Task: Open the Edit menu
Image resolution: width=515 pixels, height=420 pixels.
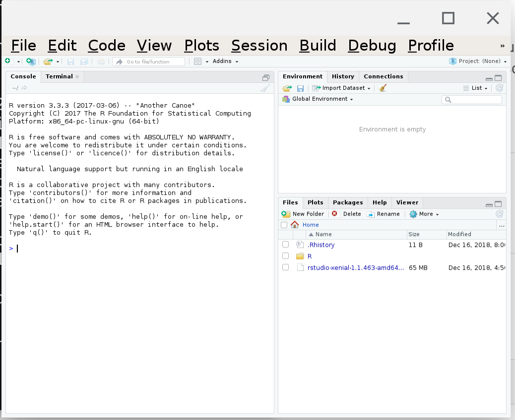Action: [62, 45]
